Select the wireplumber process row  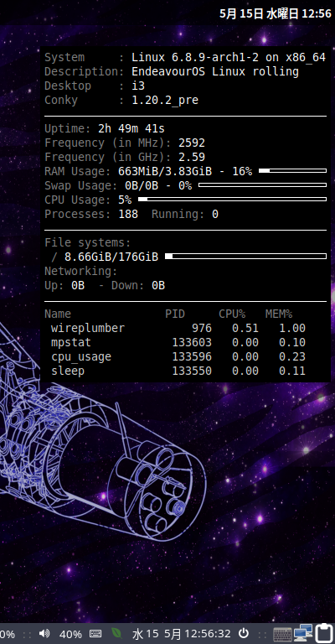(178, 328)
